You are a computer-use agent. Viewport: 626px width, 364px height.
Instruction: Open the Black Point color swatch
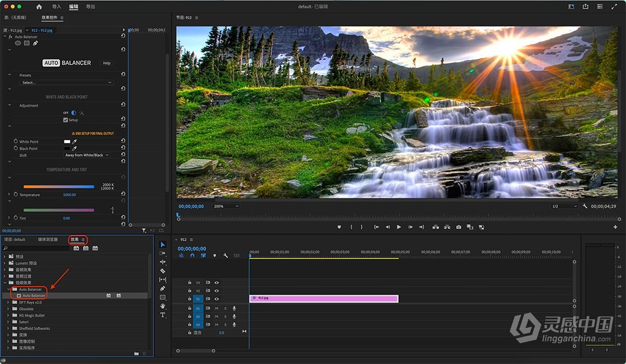click(67, 148)
